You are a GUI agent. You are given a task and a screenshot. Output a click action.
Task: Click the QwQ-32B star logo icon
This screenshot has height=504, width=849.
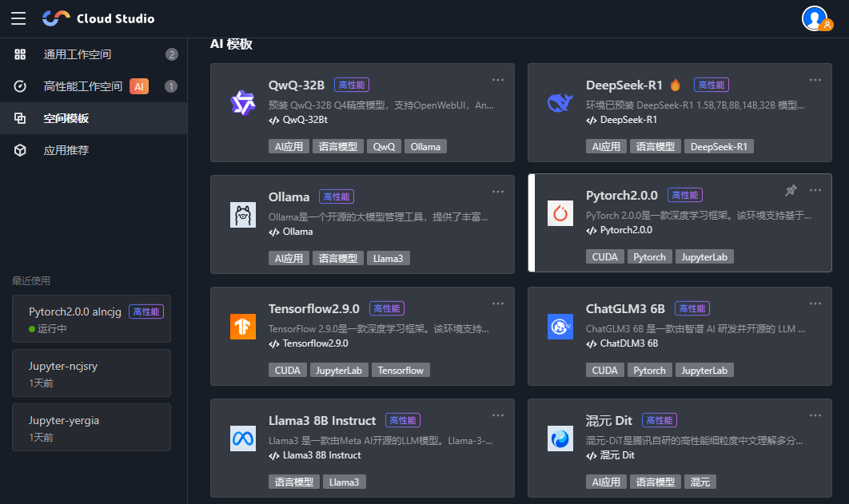point(242,103)
